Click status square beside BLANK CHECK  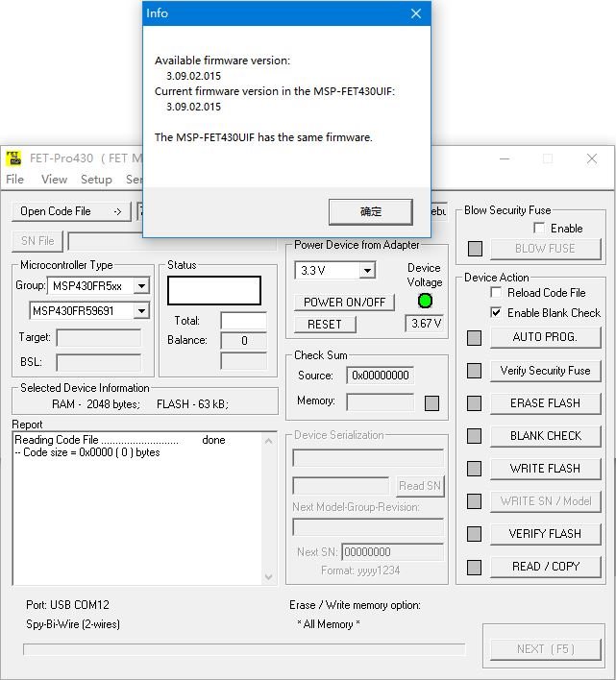tap(474, 436)
